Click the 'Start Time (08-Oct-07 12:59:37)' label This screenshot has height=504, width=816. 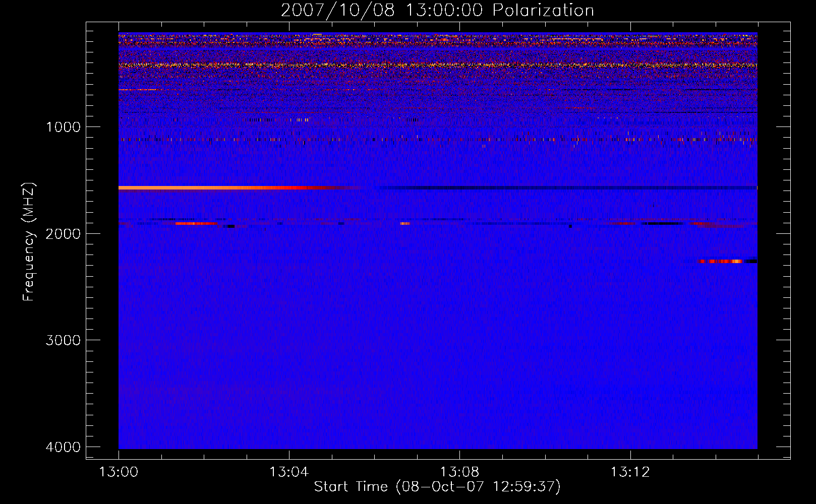(437, 486)
